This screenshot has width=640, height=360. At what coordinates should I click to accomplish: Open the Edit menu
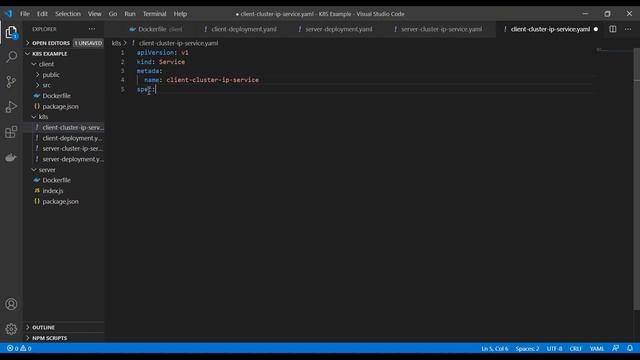click(42, 13)
